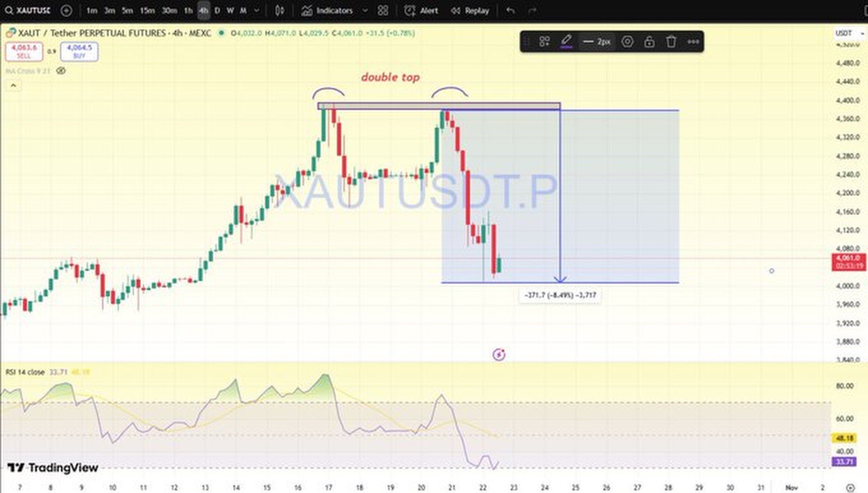The image size is (868, 493).
Task: Click the layout grid icon in top toolbar
Action: [383, 10]
